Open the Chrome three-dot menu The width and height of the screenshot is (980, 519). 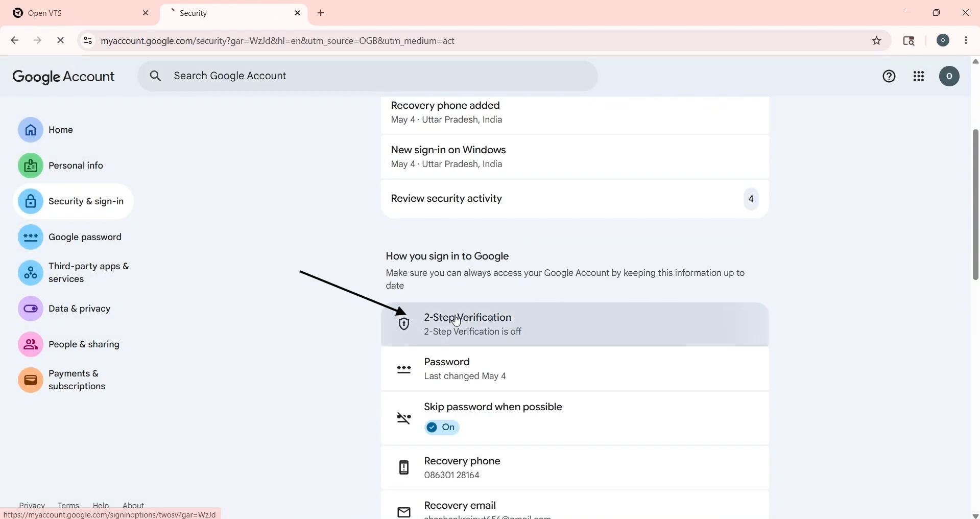point(966,40)
